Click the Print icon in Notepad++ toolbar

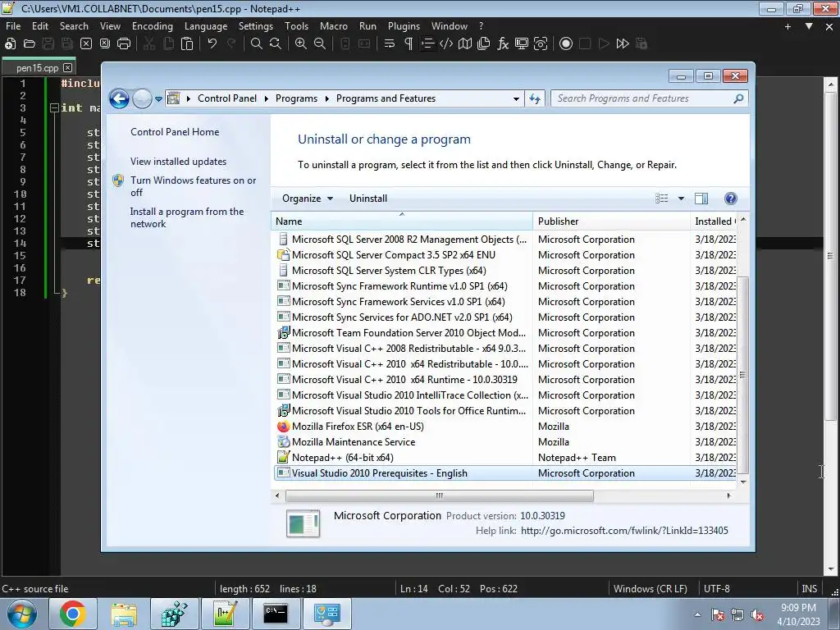[x=124, y=44]
